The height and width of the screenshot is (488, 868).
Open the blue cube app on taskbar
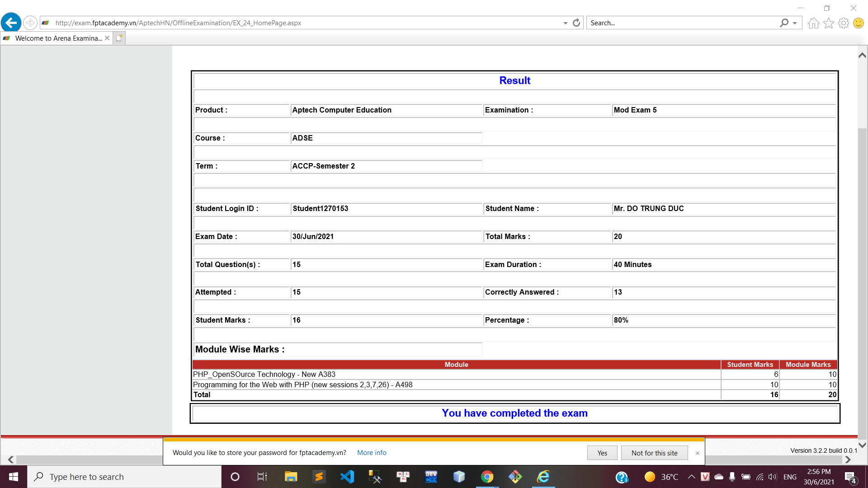pos(459,477)
